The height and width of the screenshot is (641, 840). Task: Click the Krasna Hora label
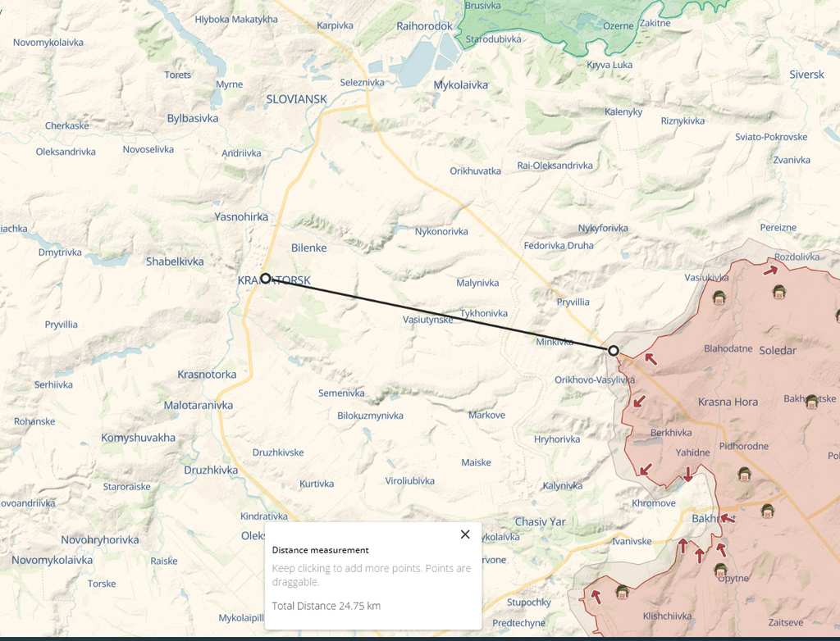pyautogui.click(x=728, y=402)
